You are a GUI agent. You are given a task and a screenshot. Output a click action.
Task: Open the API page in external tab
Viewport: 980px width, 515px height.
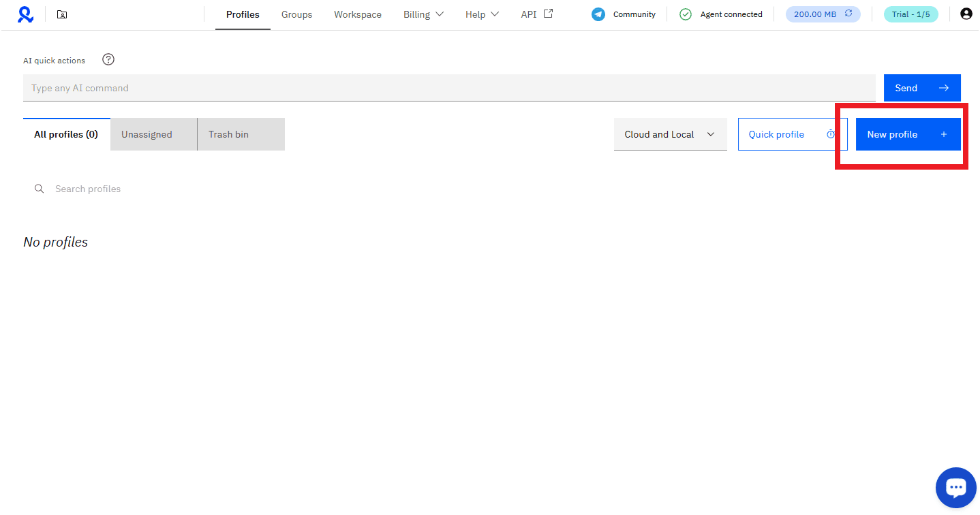click(536, 14)
